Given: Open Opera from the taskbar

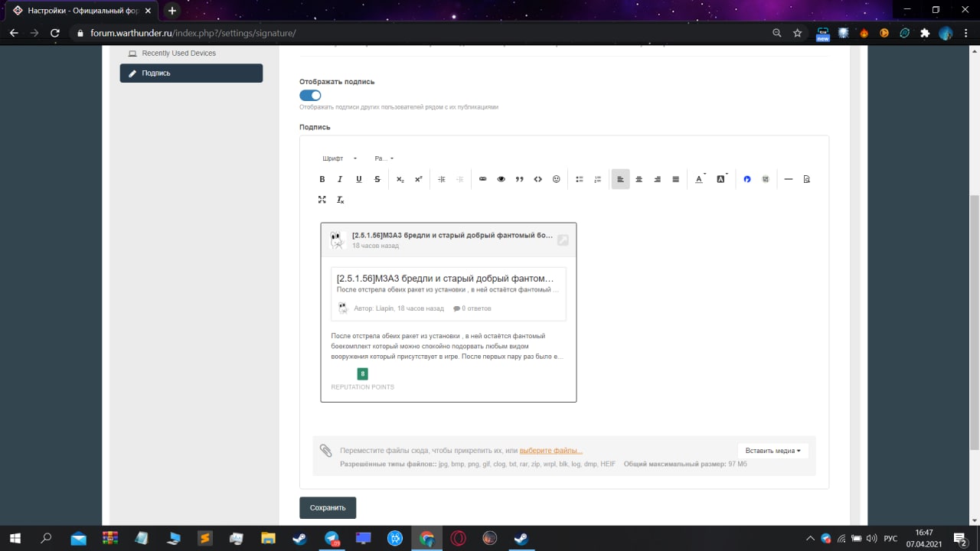Looking at the screenshot, I should pyautogui.click(x=458, y=538).
